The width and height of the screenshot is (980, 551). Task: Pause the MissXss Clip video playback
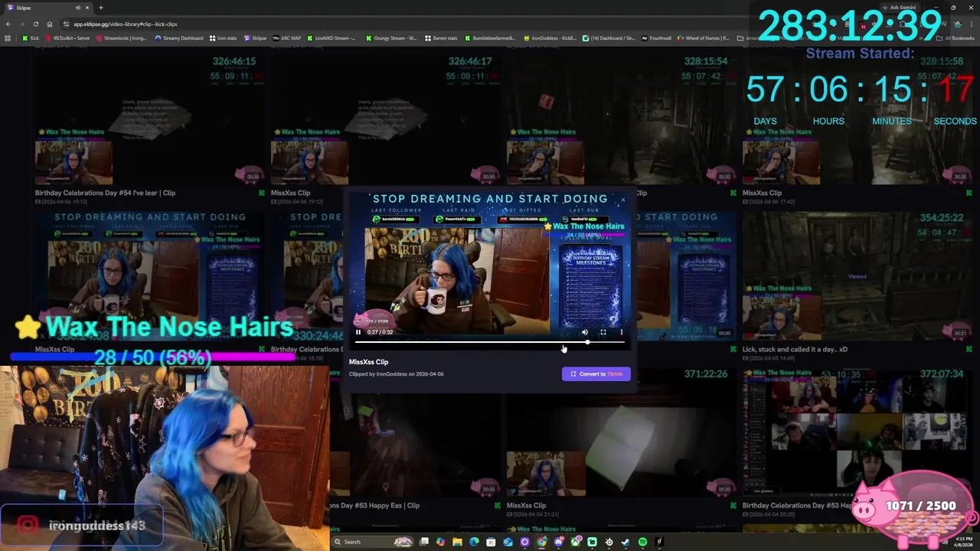pos(358,332)
